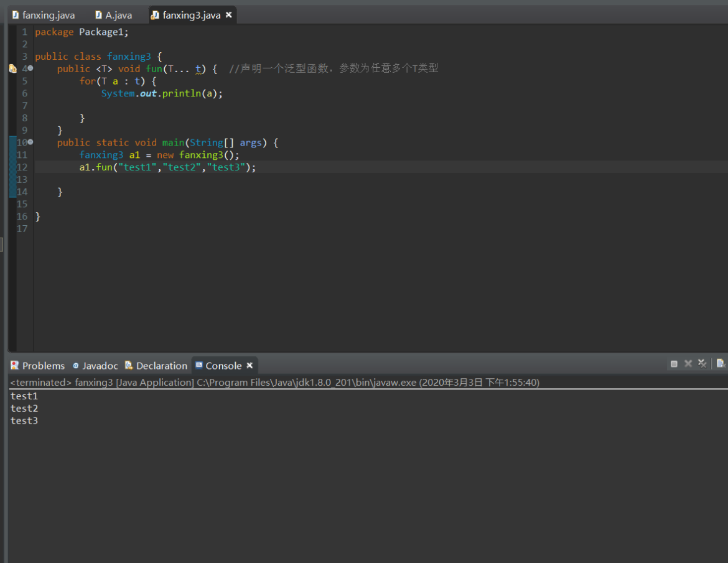Click the println call on line 6

182,93
